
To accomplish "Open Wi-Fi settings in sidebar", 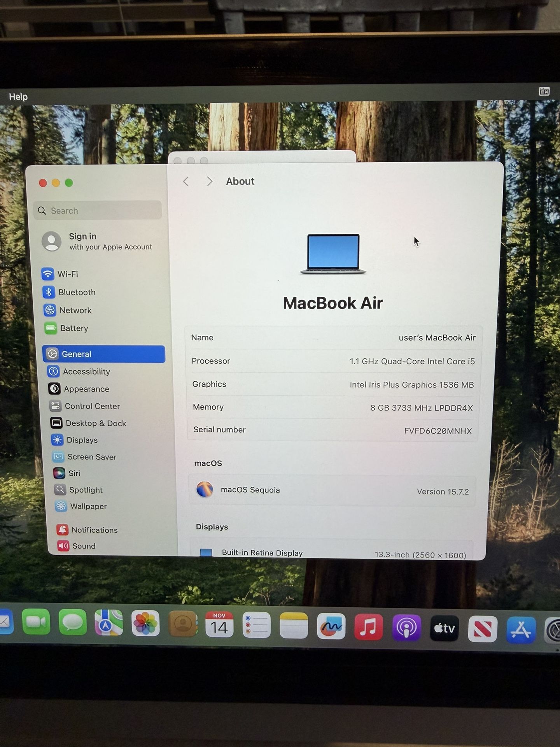I will click(60, 274).
